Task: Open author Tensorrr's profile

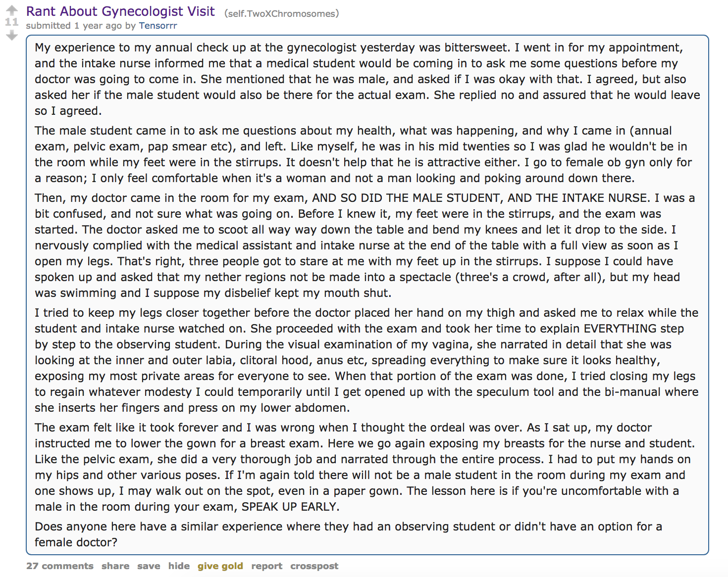Action: (x=157, y=25)
